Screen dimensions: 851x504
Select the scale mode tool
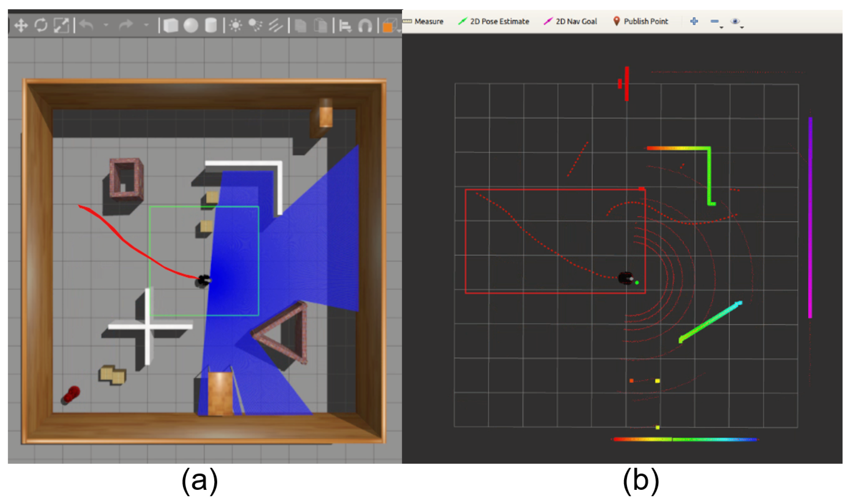tap(61, 26)
